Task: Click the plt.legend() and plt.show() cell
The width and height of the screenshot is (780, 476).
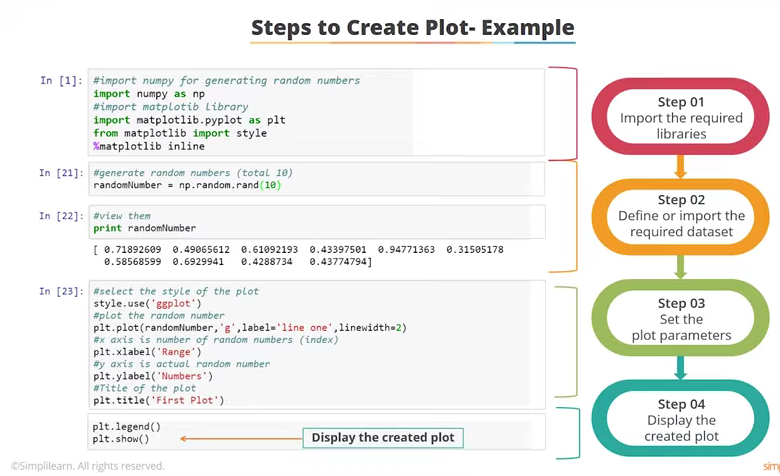Action: (317, 432)
